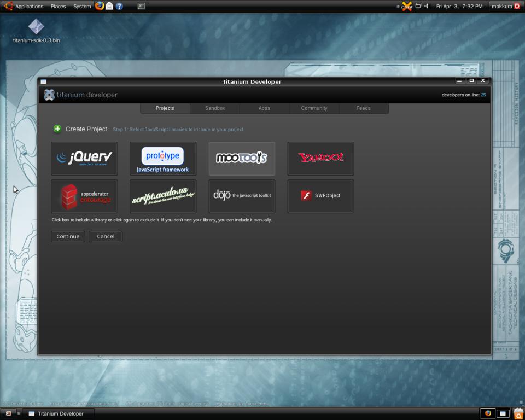Toggle the Prototype JavaScript framework box
This screenshot has height=420, width=525.
pyautogui.click(x=163, y=159)
